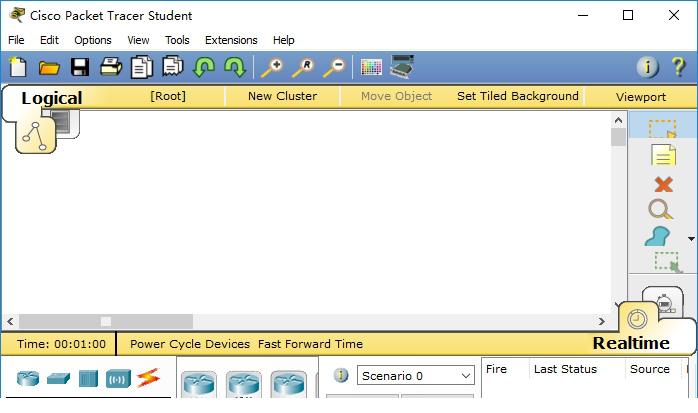Pick the first router model
698x413 pixels.
pos(199,384)
